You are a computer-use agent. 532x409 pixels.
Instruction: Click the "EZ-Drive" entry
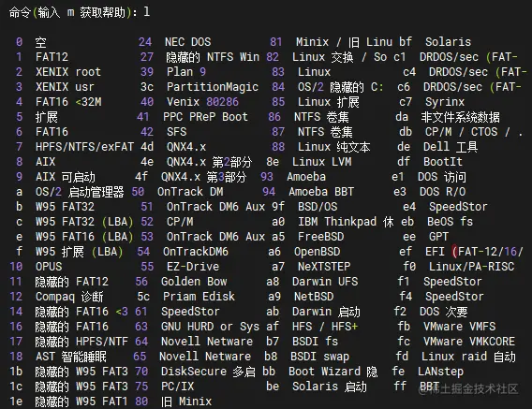[x=193, y=267]
